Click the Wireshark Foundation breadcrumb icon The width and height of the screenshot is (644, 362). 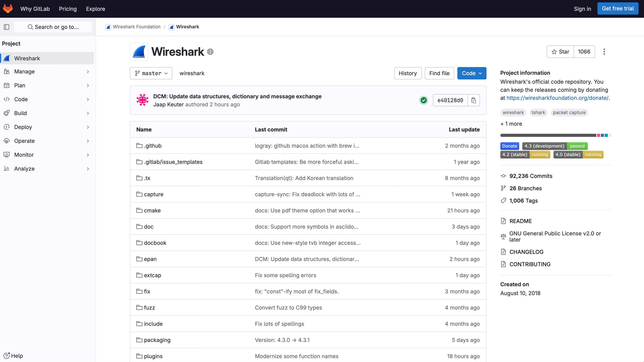[x=108, y=27]
